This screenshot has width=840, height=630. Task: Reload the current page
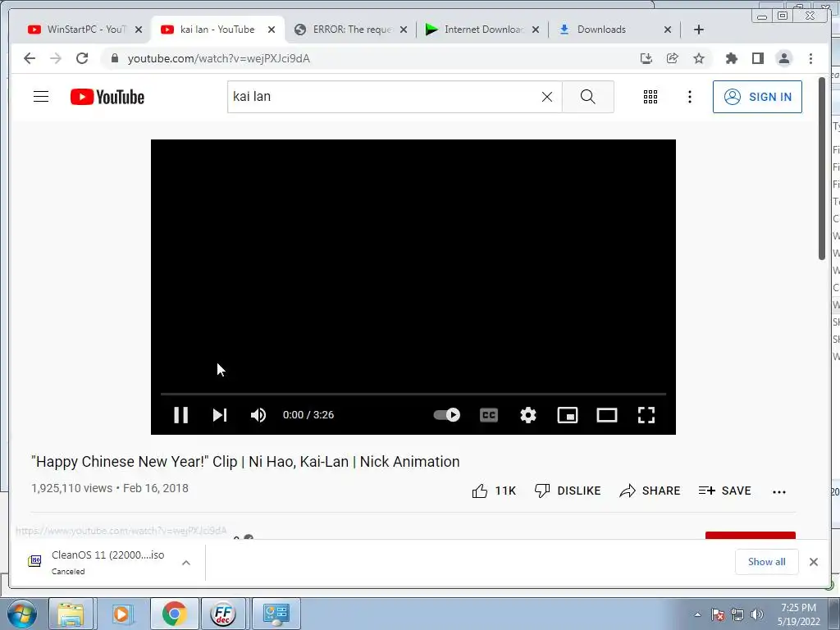[82, 58]
